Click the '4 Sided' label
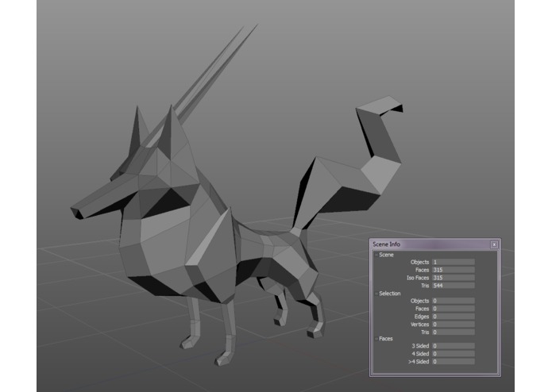Screen dimensions: 552x392 tap(420, 354)
